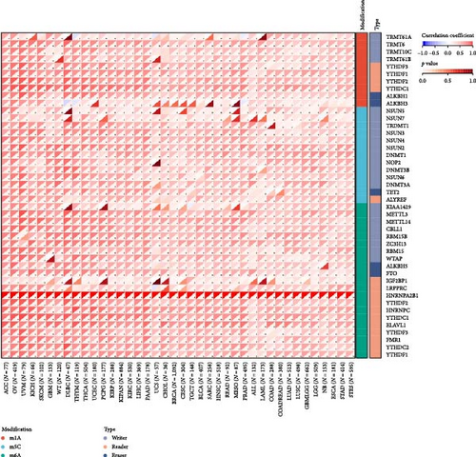476x457 pixels.
Task: Click the m5C cyan legend dot
Action: 3,447
